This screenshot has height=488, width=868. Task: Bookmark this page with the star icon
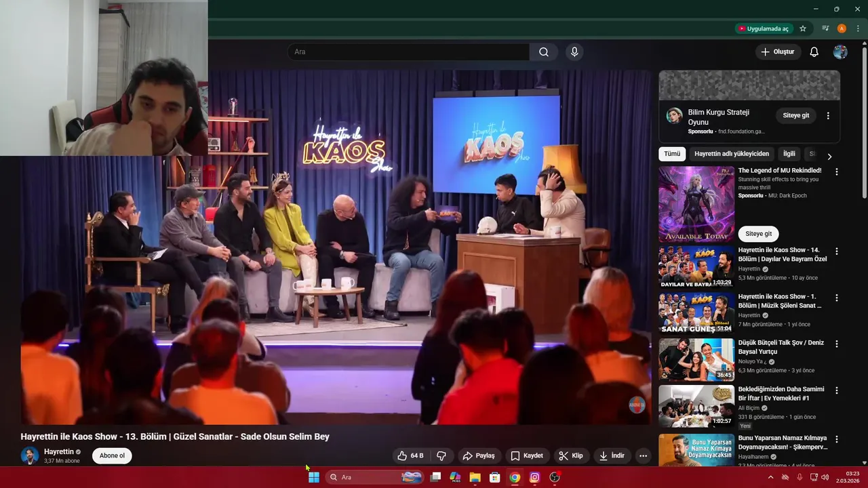point(803,28)
